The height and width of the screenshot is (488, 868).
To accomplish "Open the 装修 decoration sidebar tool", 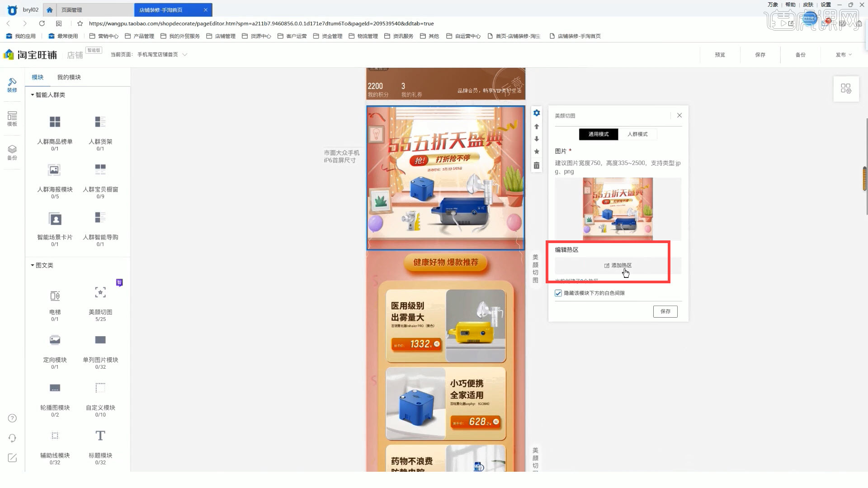I will pos(12,84).
